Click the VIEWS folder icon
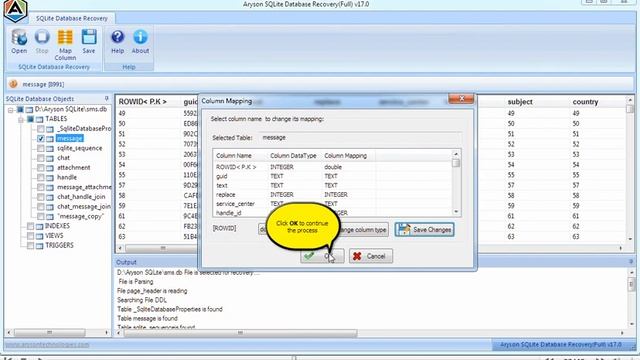 coord(40,236)
